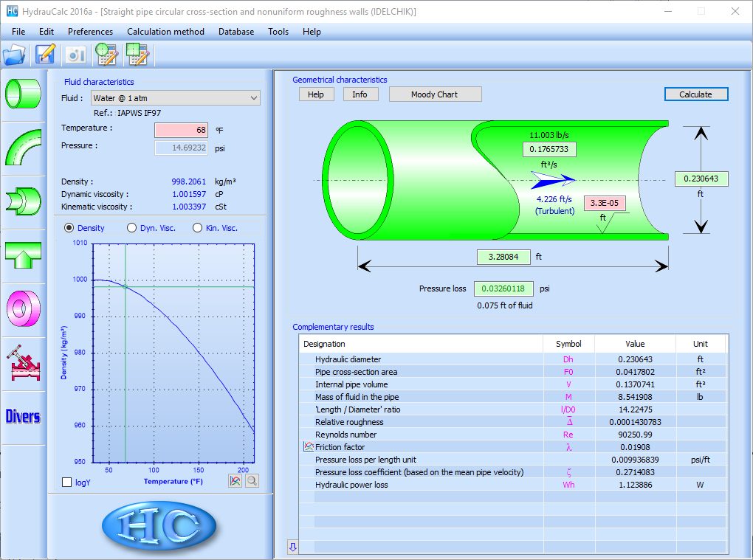Select the Pipe cross-section area row
The width and height of the screenshot is (753, 560).
click(512, 372)
